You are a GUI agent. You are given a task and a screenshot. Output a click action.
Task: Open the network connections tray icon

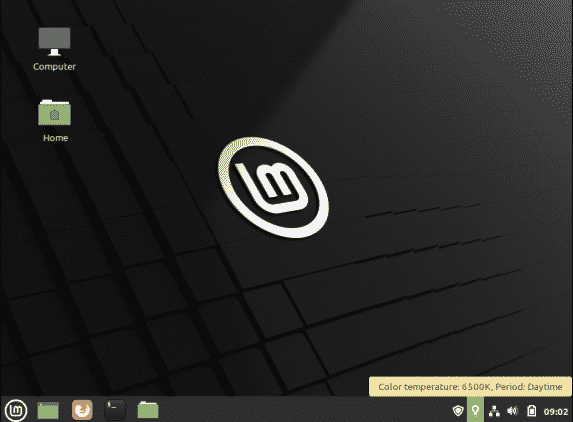494,411
